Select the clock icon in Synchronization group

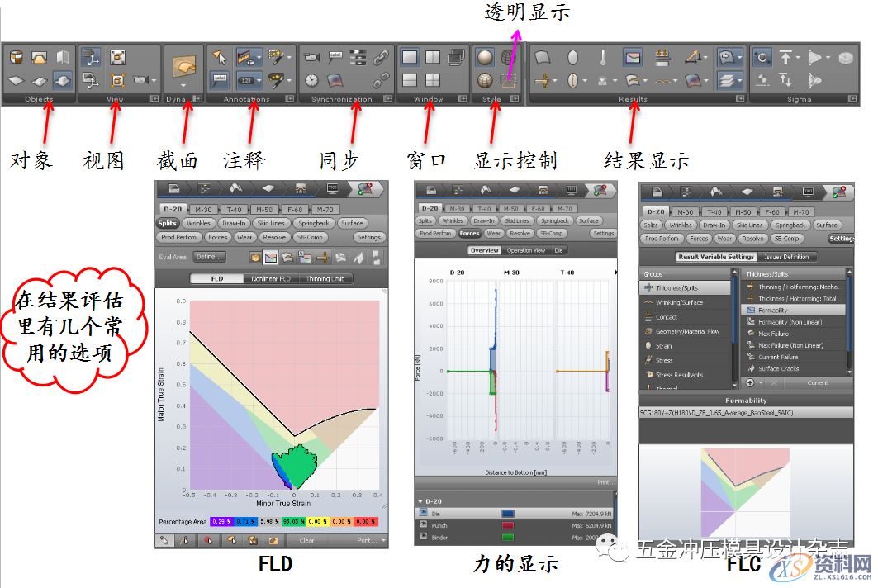click(311, 79)
